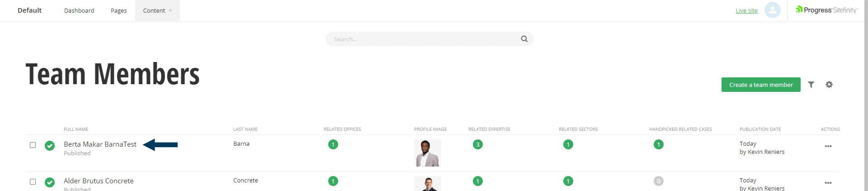Image resolution: width=868 pixels, height=191 pixels.
Task: Open actions menu for Berta Makar BarnaTest
Action: coord(828,146)
